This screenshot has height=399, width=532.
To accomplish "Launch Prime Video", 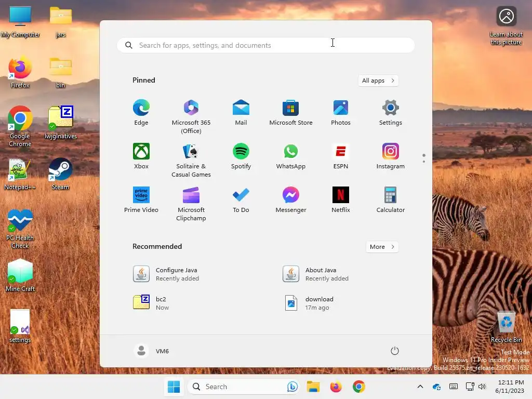I will [141, 200].
